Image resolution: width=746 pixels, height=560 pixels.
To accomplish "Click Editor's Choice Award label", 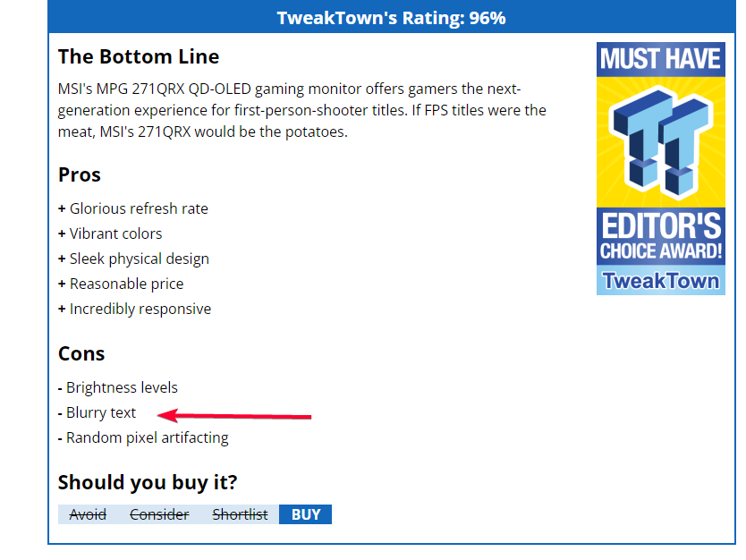I will coord(660,236).
